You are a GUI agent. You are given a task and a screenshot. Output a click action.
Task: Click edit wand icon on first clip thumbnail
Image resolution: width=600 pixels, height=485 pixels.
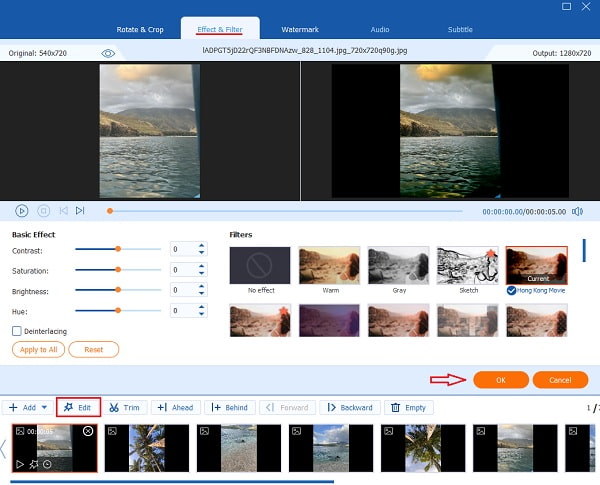click(x=34, y=464)
